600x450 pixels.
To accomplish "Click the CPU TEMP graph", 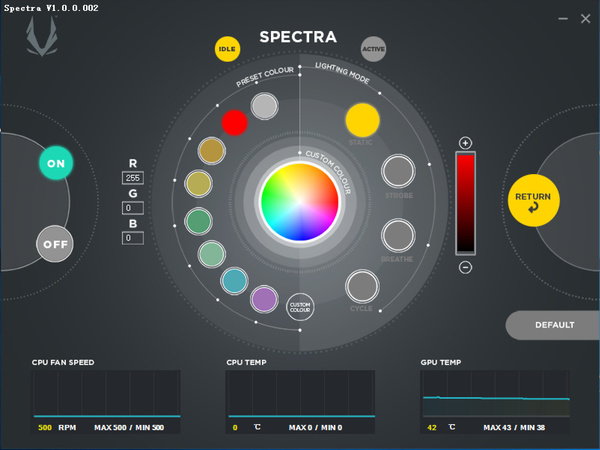I will click(x=301, y=394).
